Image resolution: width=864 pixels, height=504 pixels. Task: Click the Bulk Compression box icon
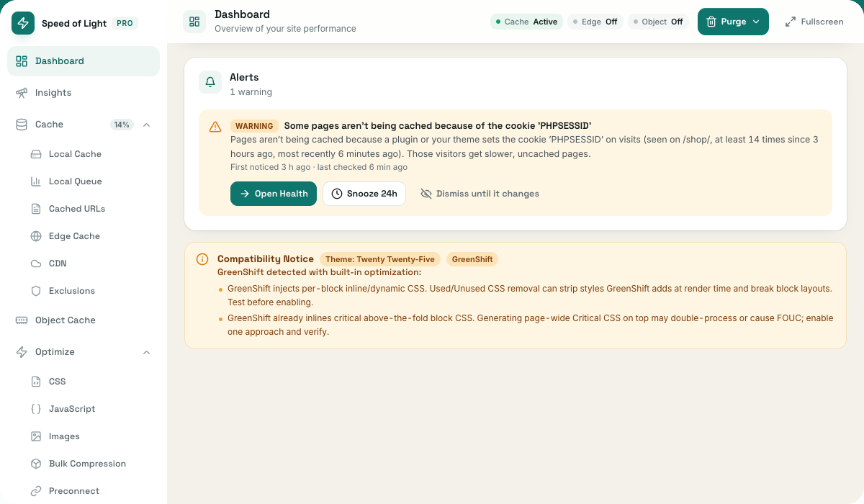[x=36, y=464]
